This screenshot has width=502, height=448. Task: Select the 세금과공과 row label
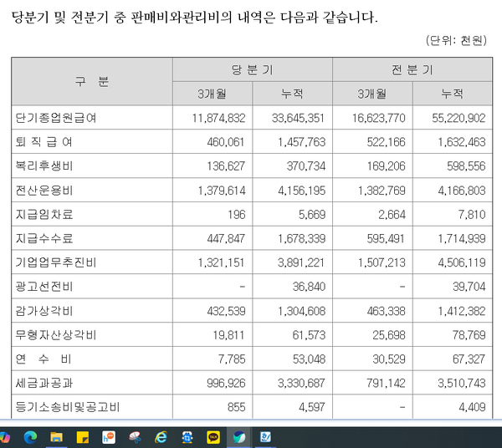pos(44,383)
